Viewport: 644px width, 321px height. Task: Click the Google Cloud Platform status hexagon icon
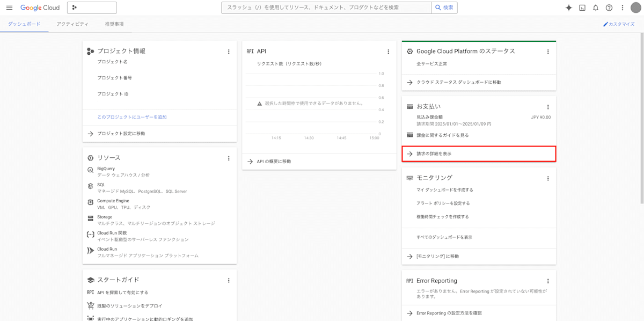(409, 52)
